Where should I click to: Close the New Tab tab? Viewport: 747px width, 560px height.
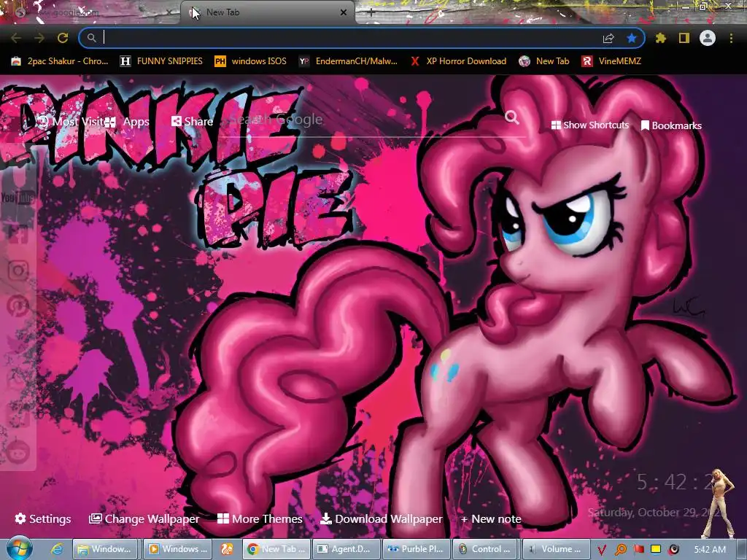(x=344, y=12)
